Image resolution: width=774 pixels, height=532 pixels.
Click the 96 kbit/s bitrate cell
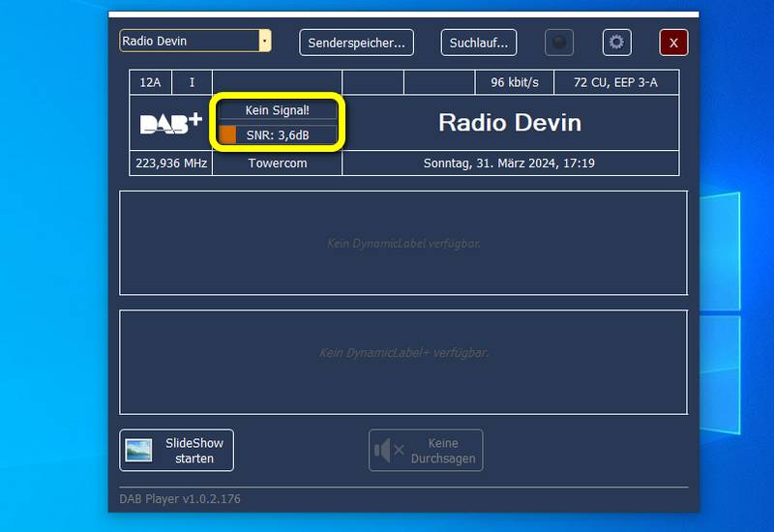click(515, 82)
